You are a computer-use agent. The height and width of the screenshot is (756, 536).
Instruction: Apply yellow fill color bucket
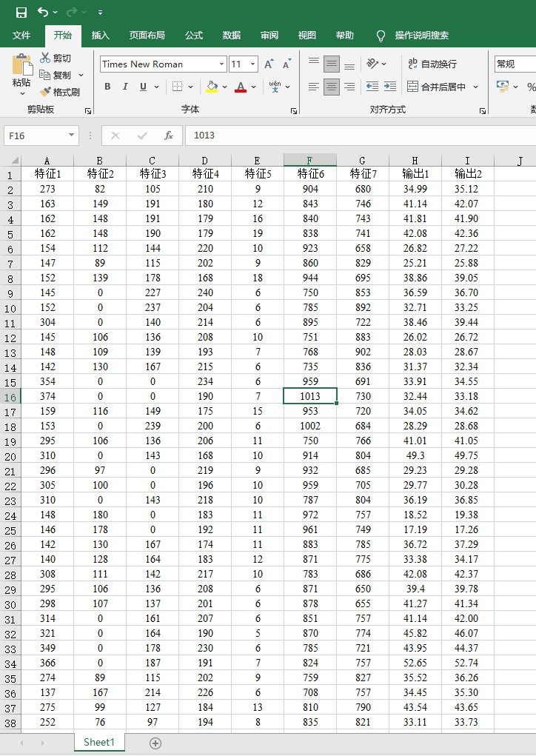tap(212, 87)
